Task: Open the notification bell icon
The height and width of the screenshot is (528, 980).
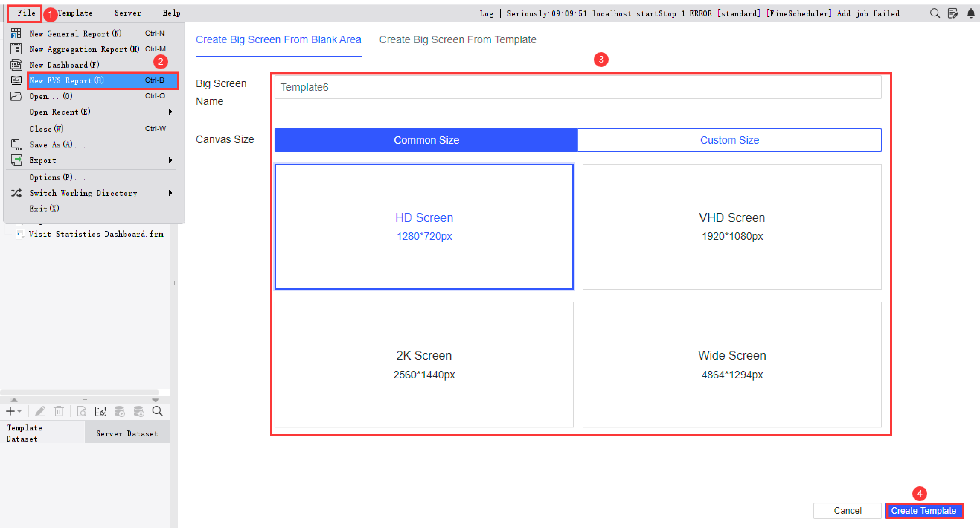Action: (971, 13)
